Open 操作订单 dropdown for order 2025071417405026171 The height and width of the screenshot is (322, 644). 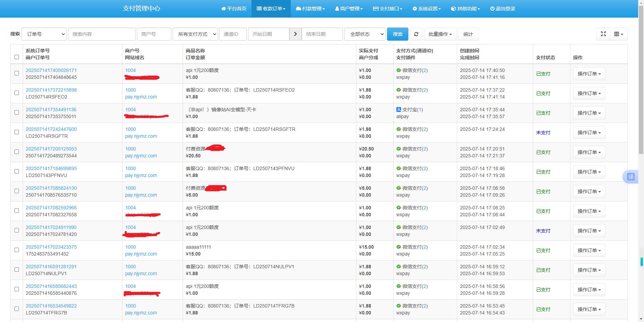pos(589,74)
